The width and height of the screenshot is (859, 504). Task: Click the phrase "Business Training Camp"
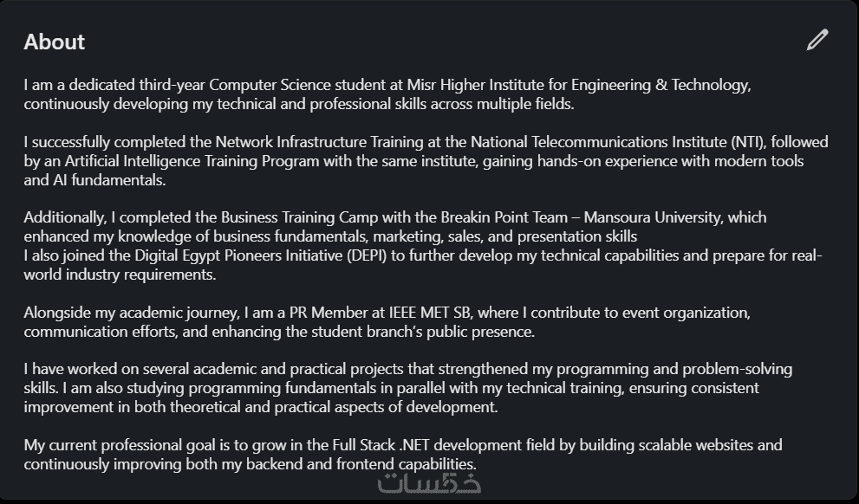[301, 216]
